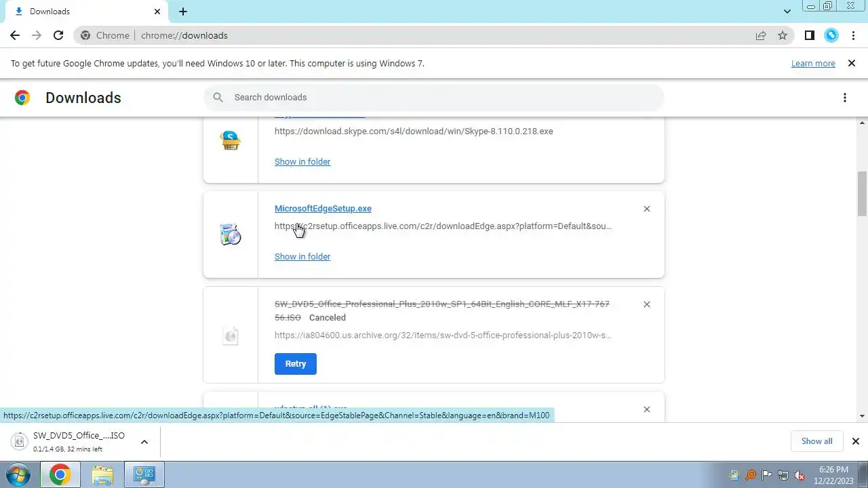The width and height of the screenshot is (868, 488).
Task: Click the search magnifier icon
Action: pos(218,98)
